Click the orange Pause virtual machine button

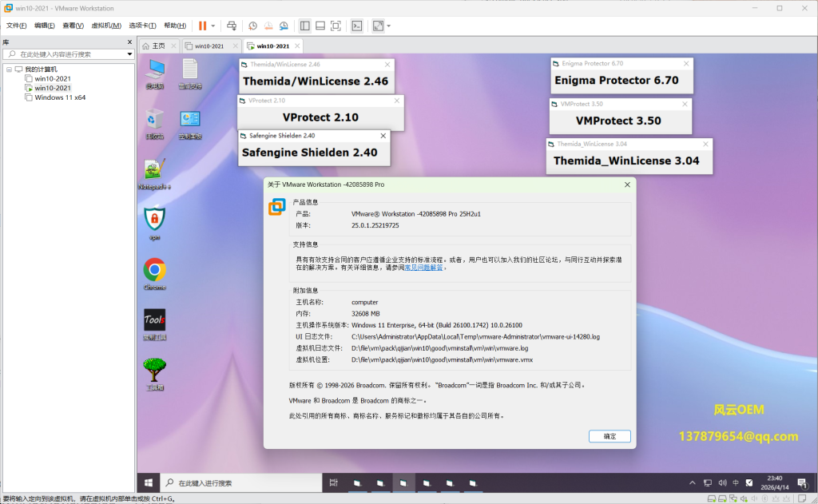(202, 26)
